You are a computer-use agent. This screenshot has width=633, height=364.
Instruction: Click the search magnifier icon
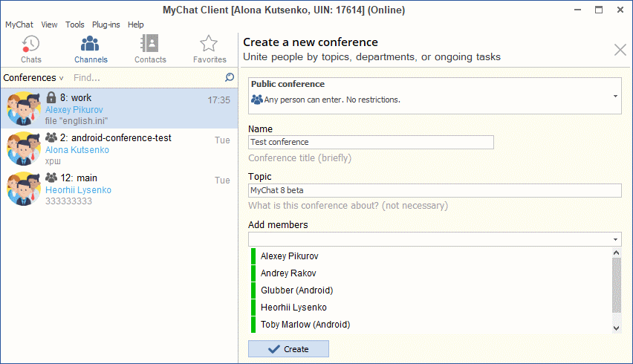tap(230, 77)
